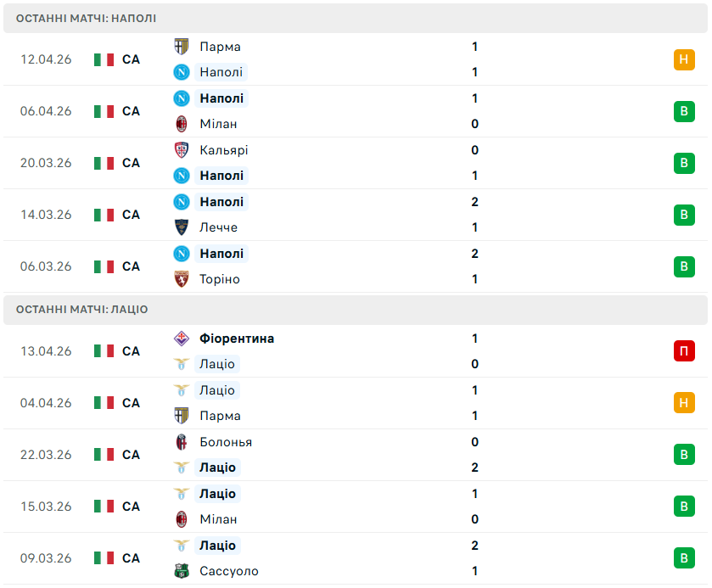Click the red loss badge for Fiorentina–Lazio

tap(684, 351)
